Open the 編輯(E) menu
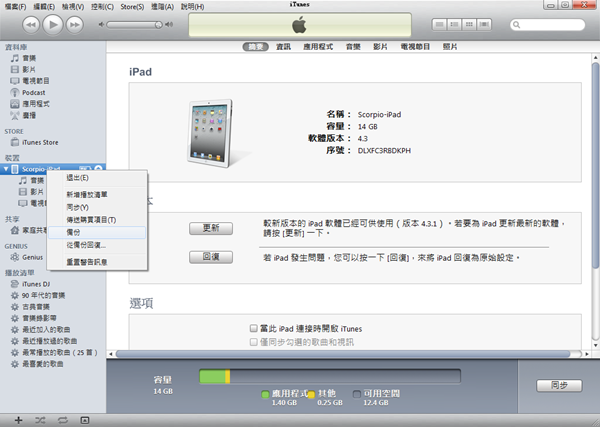 pyautogui.click(x=44, y=7)
